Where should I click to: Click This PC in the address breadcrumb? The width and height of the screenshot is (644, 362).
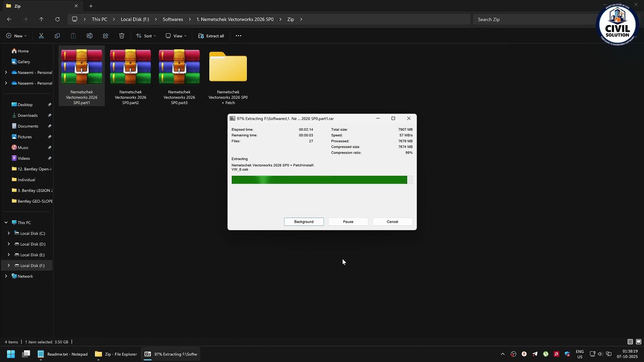[x=100, y=19]
